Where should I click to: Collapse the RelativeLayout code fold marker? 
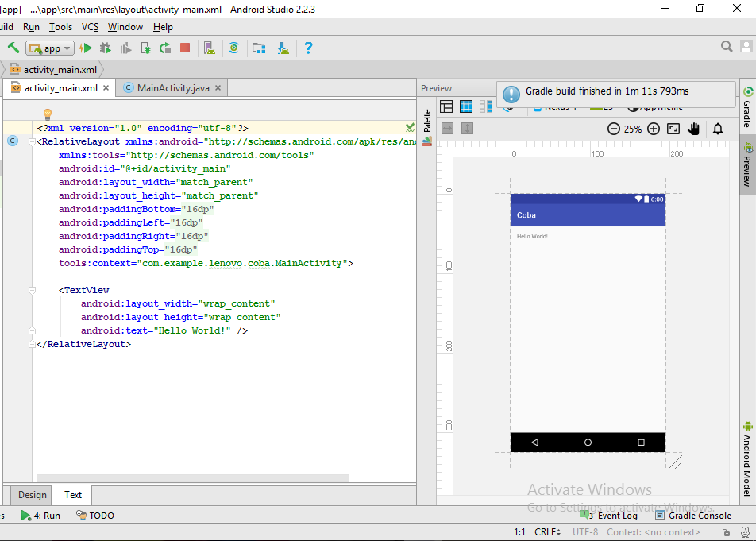point(33,141)
